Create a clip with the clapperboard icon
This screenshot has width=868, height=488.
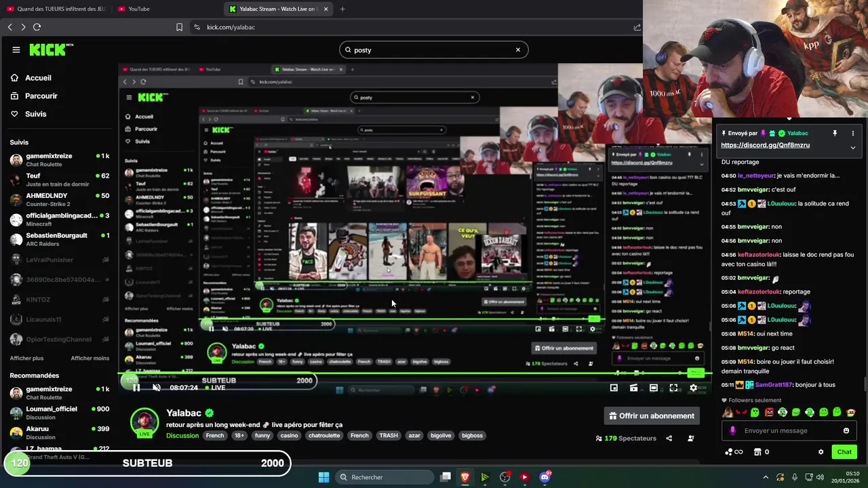pos(633,388)
